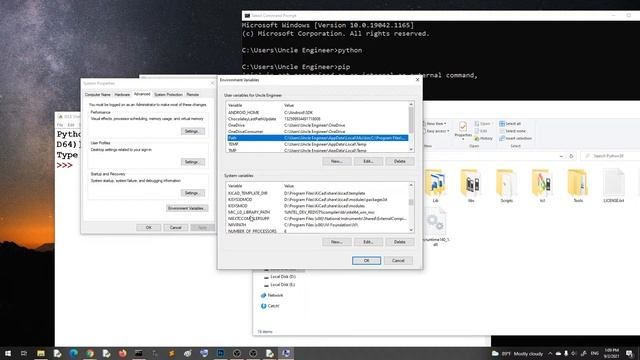
Task: Select the vcruntime140_1.dll file icon
Action: click(435, 227)
